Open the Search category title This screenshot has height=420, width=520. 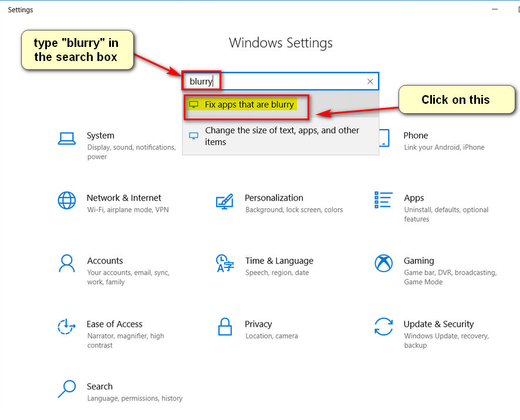tap(100, 387)
